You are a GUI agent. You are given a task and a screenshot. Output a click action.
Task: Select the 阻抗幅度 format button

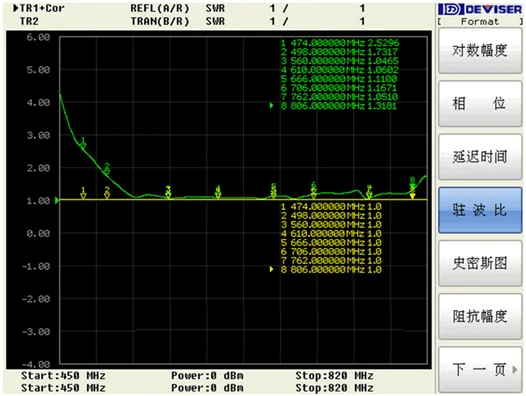tap(480, 316)
